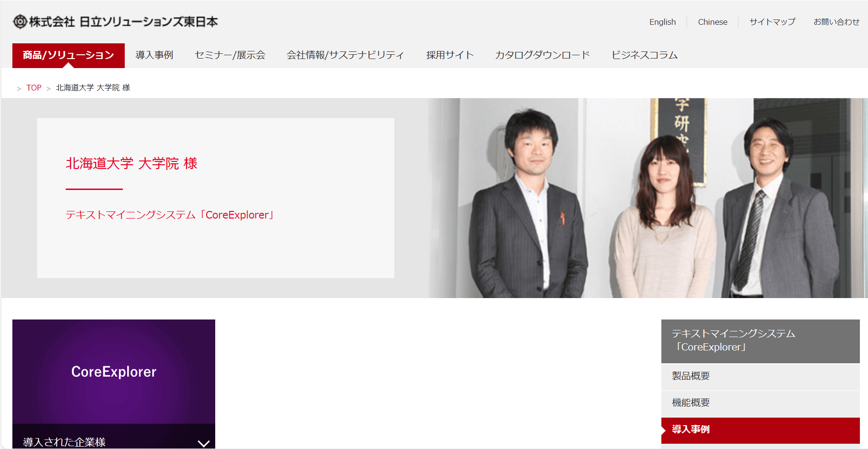Open 会社情報/サステナビリティ menu item

click(x=345, y=55)
